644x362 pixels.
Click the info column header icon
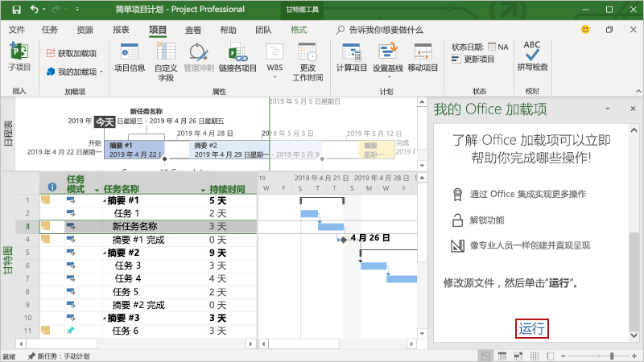coord(52,187)
